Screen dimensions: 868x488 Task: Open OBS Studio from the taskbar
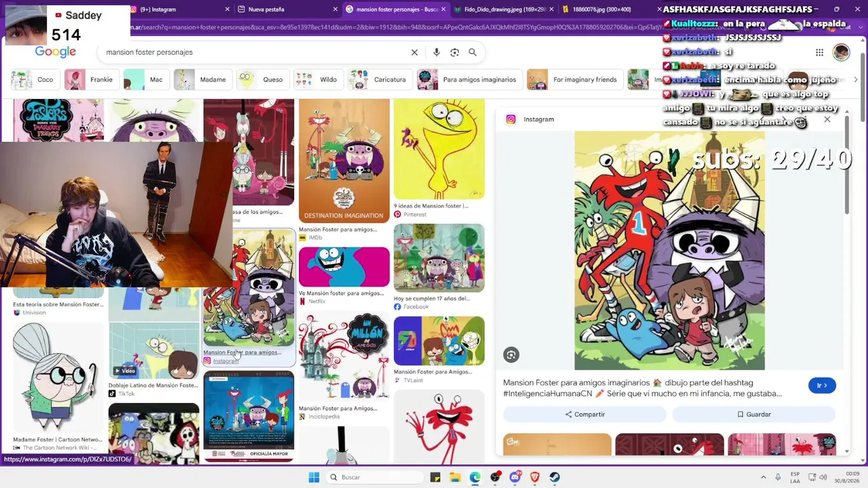click(495, 477)
